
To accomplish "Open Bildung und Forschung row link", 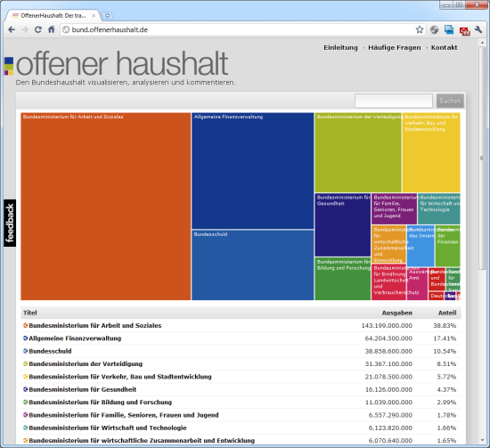I will pyautogui.click(x=101, y=403).
